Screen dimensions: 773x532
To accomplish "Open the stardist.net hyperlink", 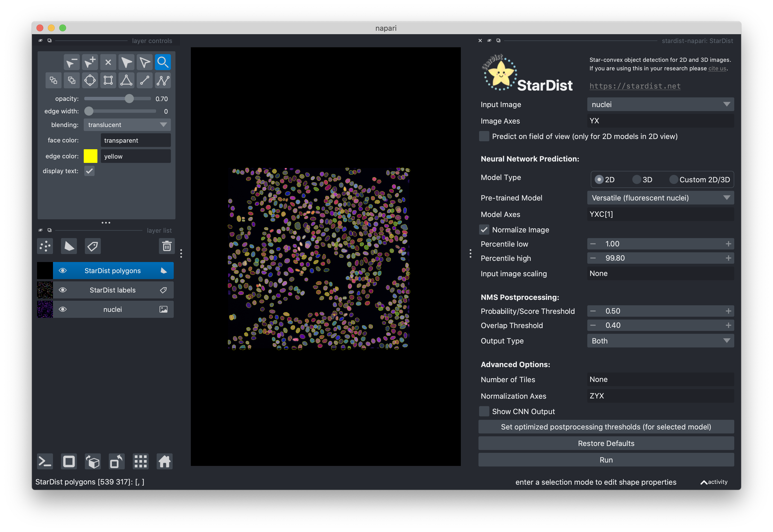I will pos(635,86).
